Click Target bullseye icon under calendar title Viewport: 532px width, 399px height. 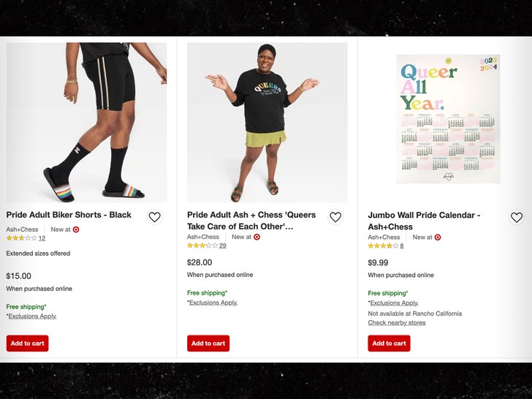click(438, 237)
